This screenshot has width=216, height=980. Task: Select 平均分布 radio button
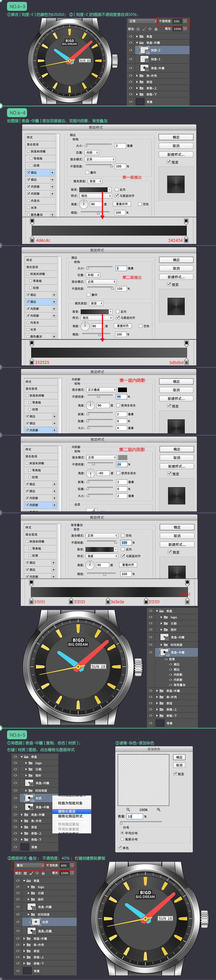point(122,833)
